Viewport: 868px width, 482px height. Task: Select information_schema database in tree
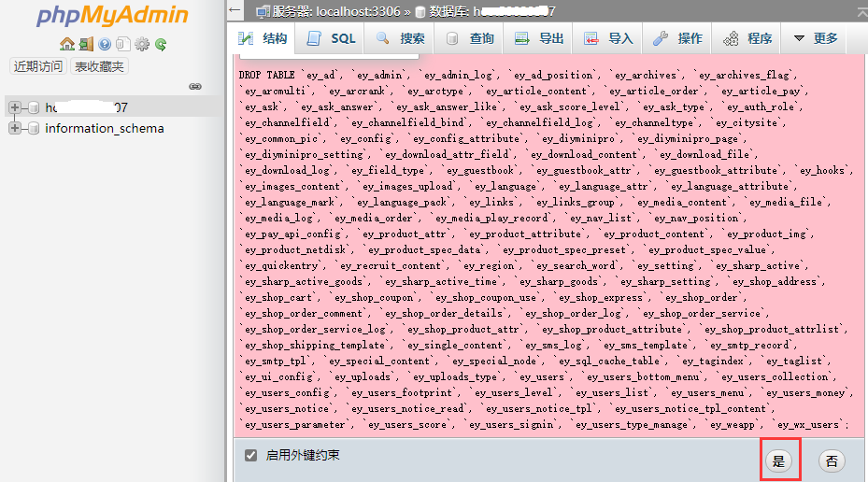105,128
